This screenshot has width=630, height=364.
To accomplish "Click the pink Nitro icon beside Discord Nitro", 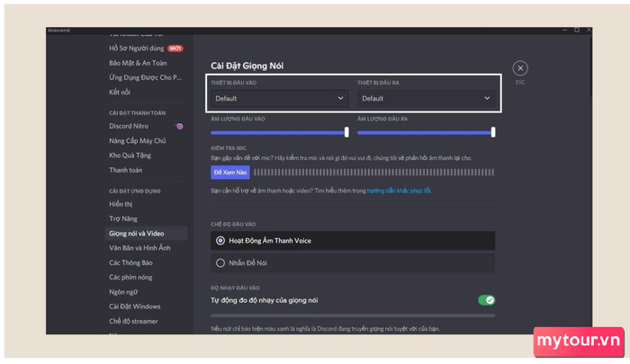I will pyautogui.click(x=179, y=126).
